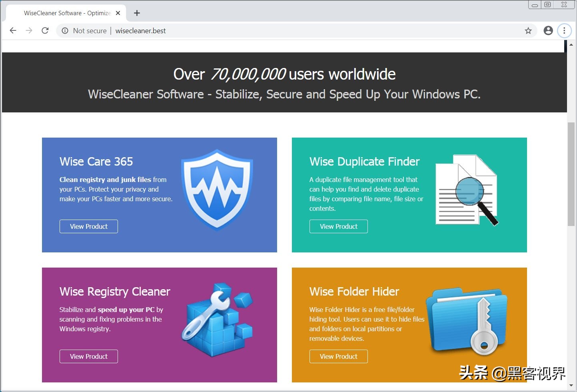Open a new browser tab
This screenshot has height=392, width=577.
137,13
